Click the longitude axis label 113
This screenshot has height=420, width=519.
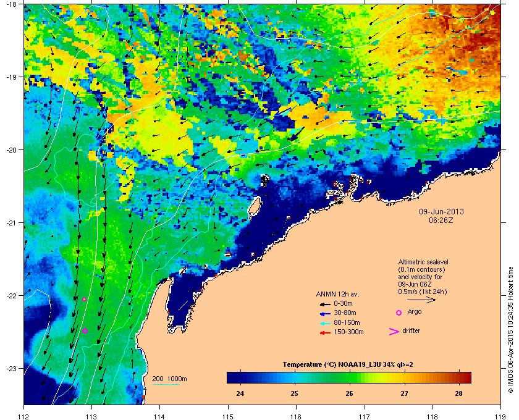(x=91, y=416)
